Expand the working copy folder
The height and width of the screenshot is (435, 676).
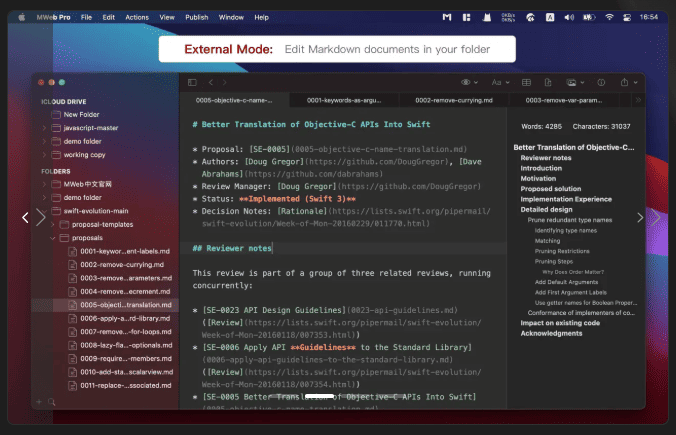click(x=44, y=155)
